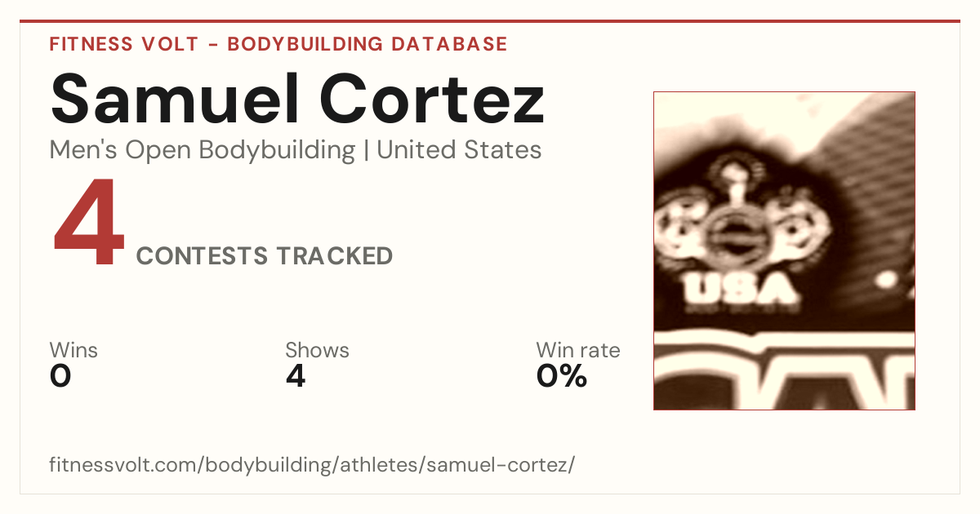
Task: Click the Shows value 4
Action: pyautogui.click(x=296, y=376)
